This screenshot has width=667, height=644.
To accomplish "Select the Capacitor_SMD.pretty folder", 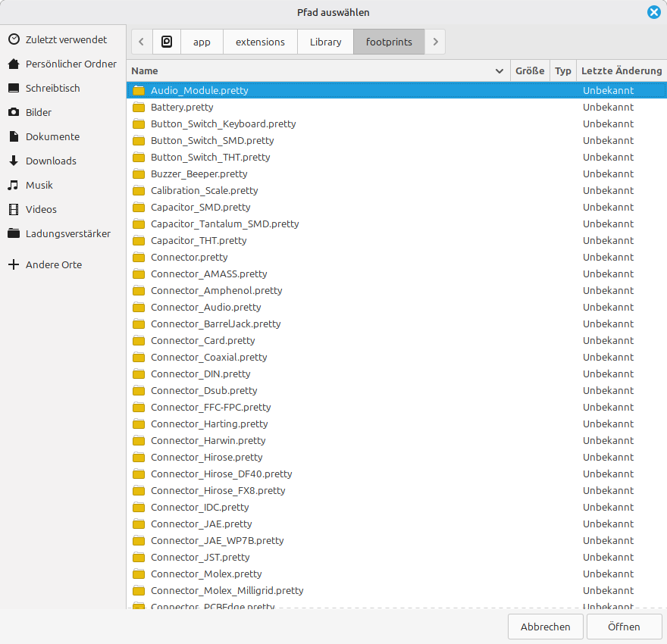I will click(x=396, y=207).
